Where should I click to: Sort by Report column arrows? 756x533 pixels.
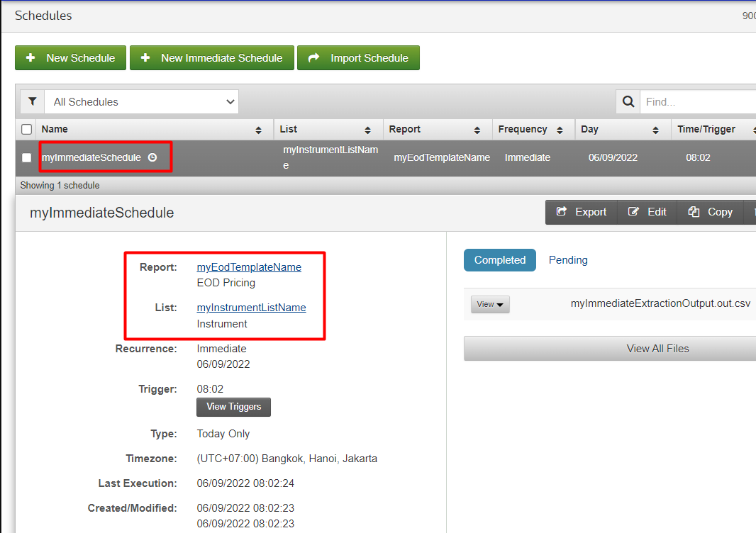(x=477, y=130)
